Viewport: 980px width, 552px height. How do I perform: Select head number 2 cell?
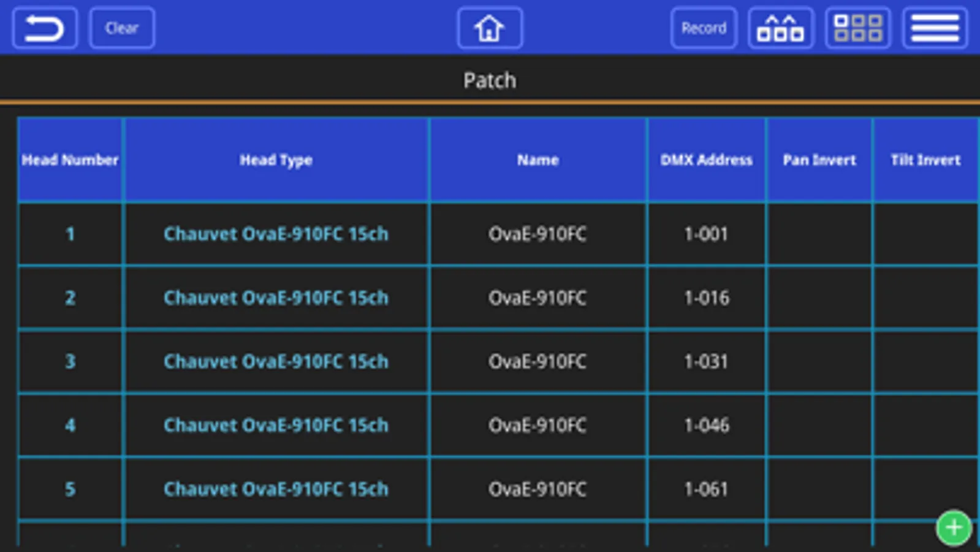click(70, 298)
